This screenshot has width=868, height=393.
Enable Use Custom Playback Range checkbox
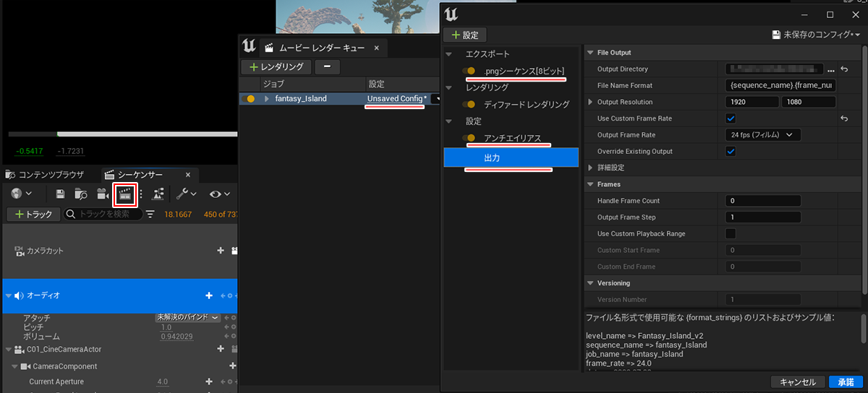pyautogui.click(x=731, y=233)
